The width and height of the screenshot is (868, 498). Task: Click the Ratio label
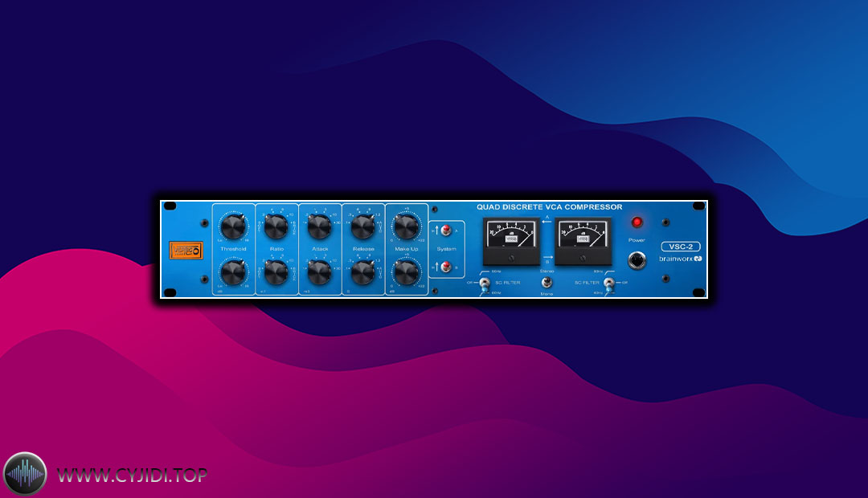pos(276,249)
